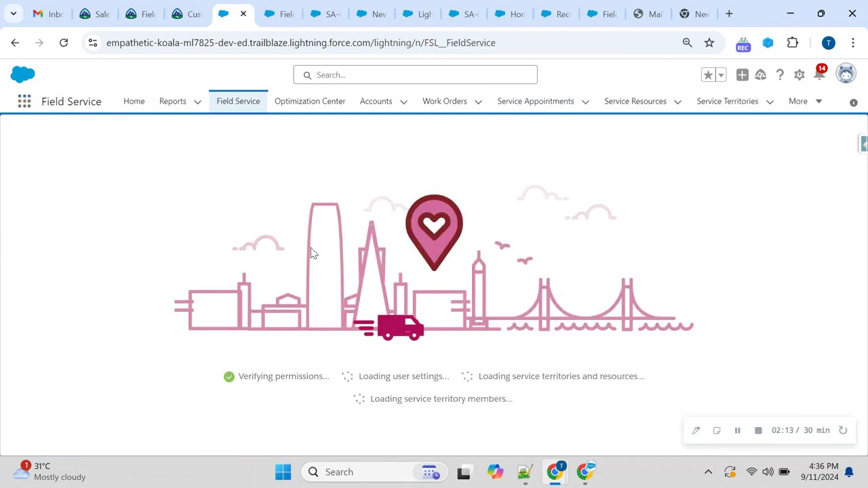The width and height of the screenshot is (868, 488).
Task: Open the weather widget showing 31°C
Action: pos(50,472)
